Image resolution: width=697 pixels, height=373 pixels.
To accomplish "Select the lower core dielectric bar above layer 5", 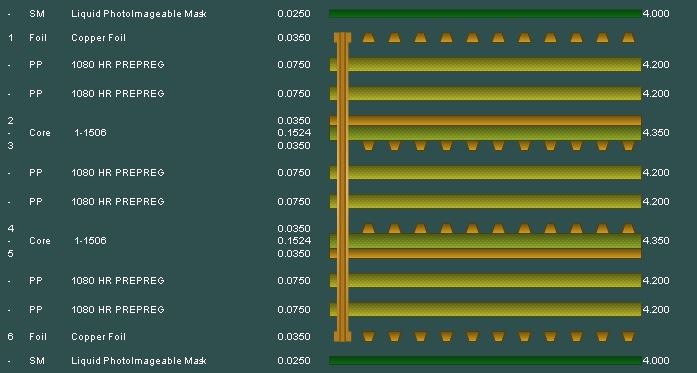I will (485, 241).
